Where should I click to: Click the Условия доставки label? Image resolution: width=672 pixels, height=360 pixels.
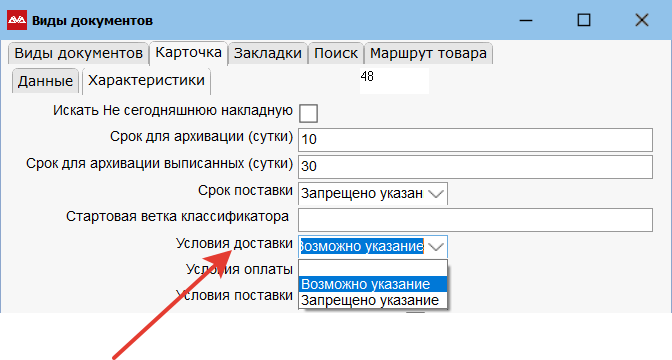click(234, 243)
